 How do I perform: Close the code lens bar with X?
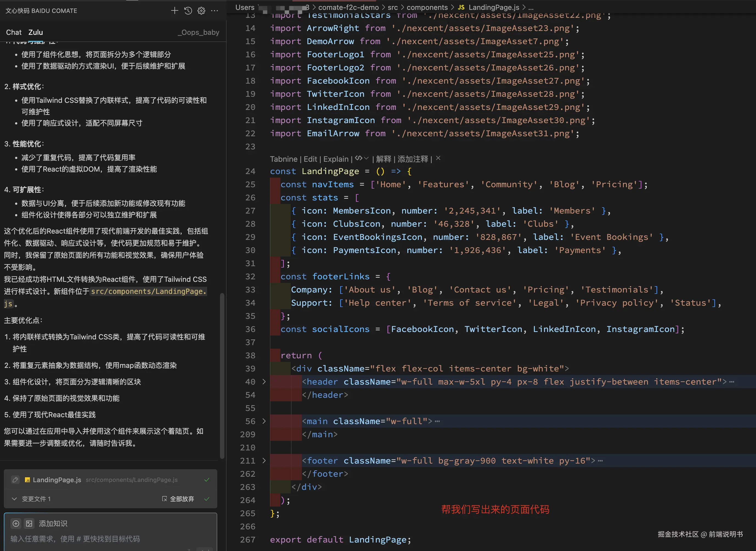coord(438,158)
